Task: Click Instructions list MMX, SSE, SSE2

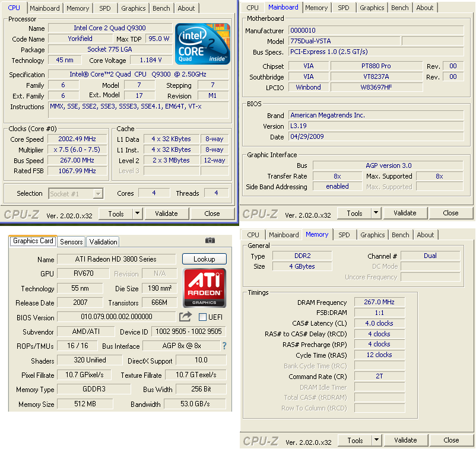Action: point(138,110)
